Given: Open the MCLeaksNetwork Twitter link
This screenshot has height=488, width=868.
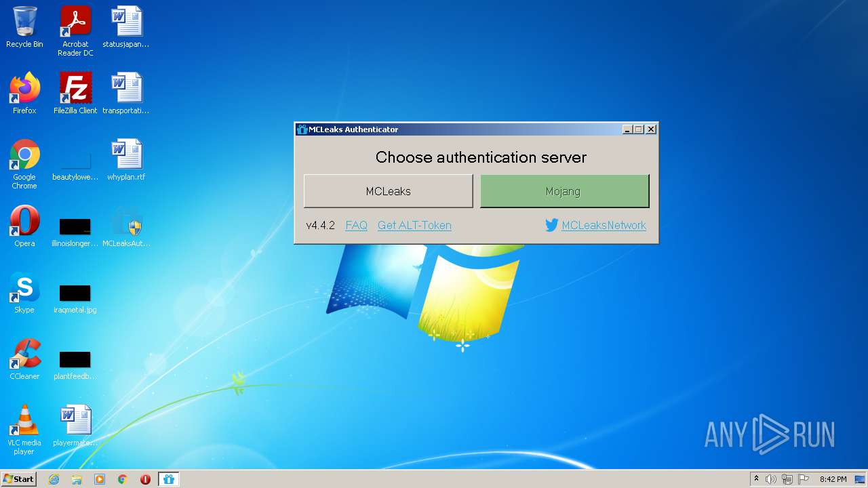Looking at the screenshot, I should [604, 226].
